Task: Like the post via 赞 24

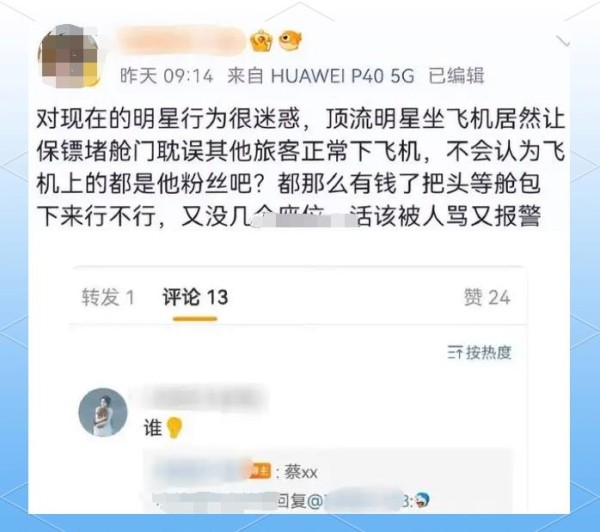Action: pyautogui.click(x=487, y=297)
